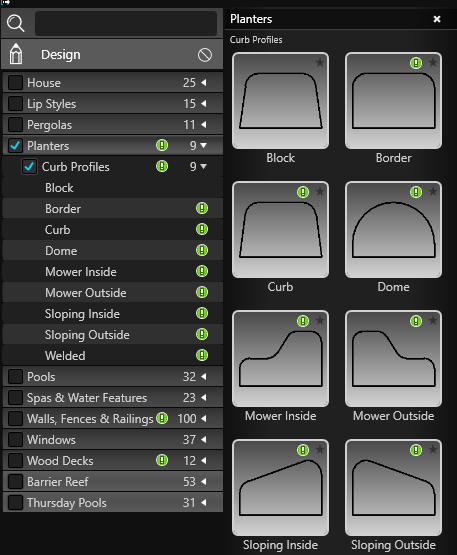Image resolution: width=457 pixels, height=555 pixels.
Task: Check the Lip Styles checkbox
Action: pos(15,103)
